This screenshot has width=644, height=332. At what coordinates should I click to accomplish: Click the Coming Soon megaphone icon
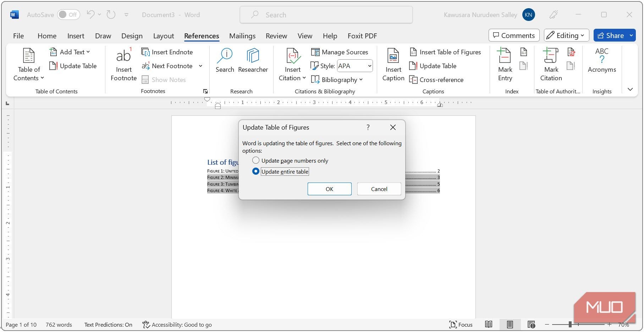click(553, 15)
